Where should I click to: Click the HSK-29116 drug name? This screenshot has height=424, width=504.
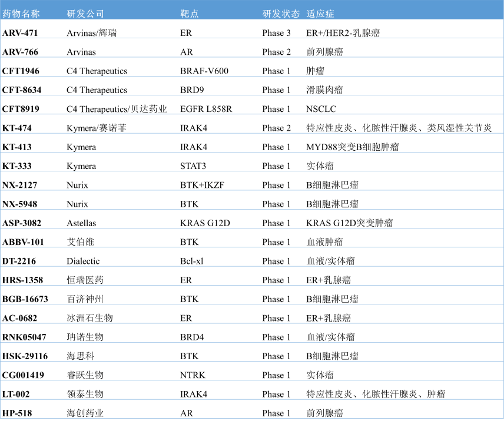pyautogui.click(x=25, y=356)
